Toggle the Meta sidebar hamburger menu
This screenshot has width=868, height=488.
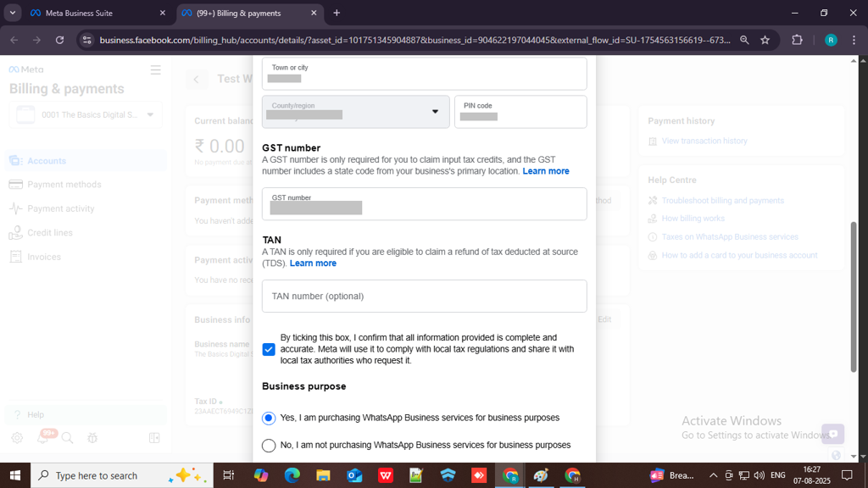156,69
